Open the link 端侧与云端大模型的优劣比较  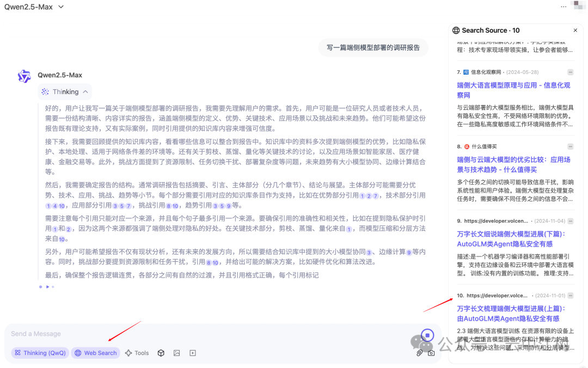tap(513, 165)
